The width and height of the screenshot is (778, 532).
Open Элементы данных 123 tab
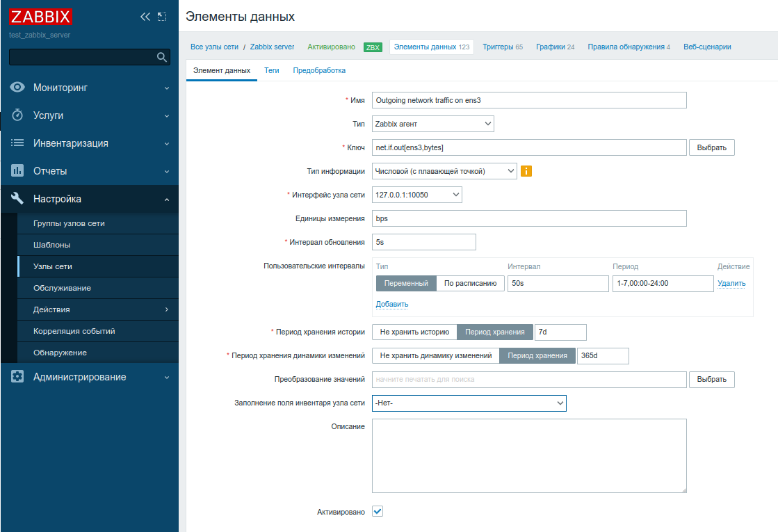coord(431,47)
